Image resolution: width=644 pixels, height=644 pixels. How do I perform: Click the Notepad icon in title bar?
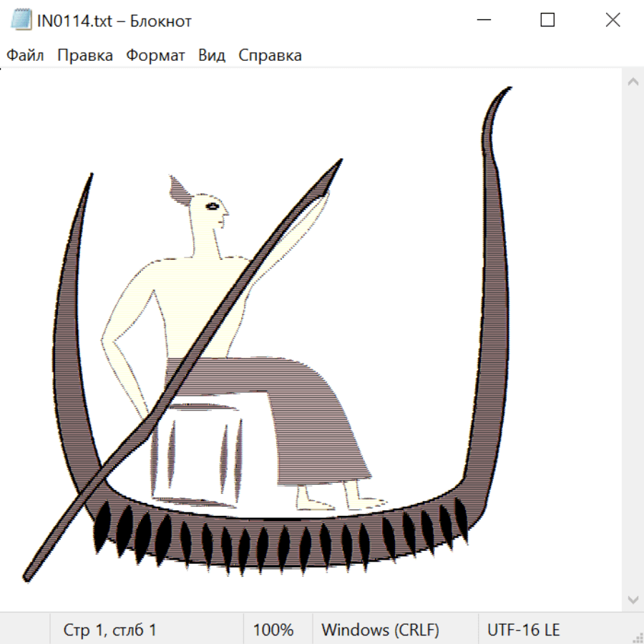(x=21, y=21)
